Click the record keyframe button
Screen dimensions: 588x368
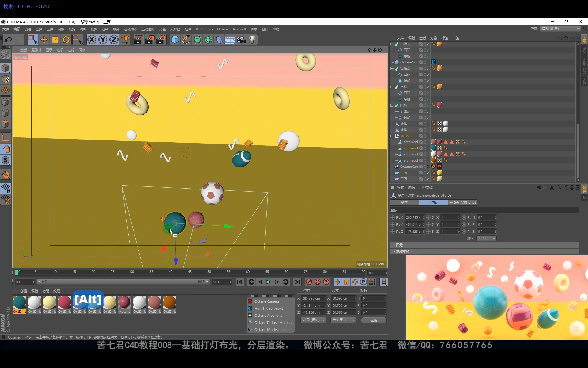pyautogui.click(x=309, y=282)
